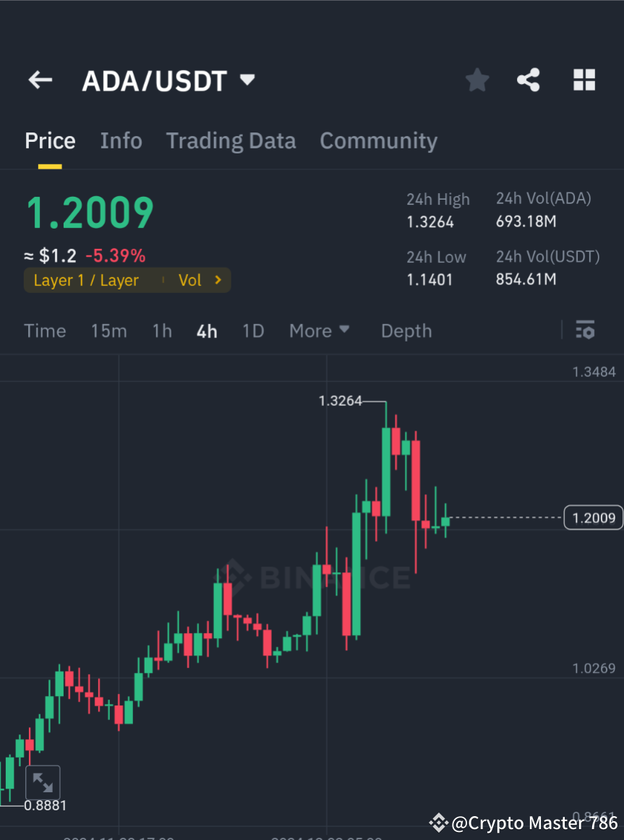Viewport: 624px width, 840px height.
Task: Open the Info section for ADA
Action: click(x=121, y=140)
